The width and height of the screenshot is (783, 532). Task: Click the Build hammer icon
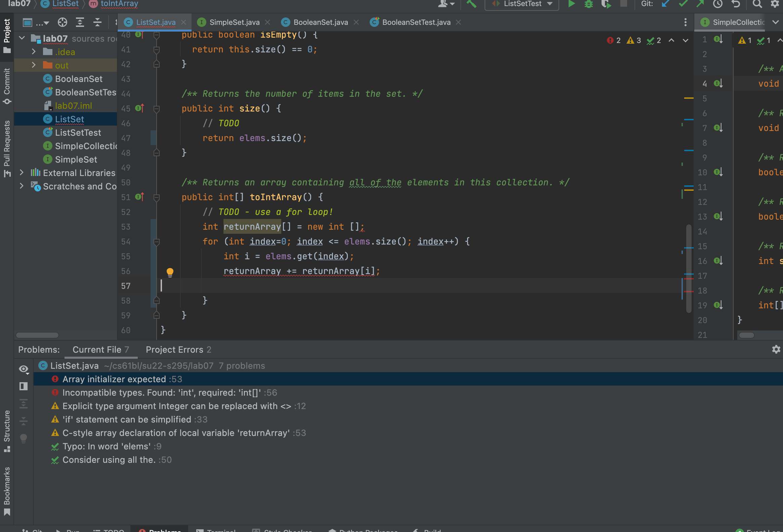coord(471,4)
